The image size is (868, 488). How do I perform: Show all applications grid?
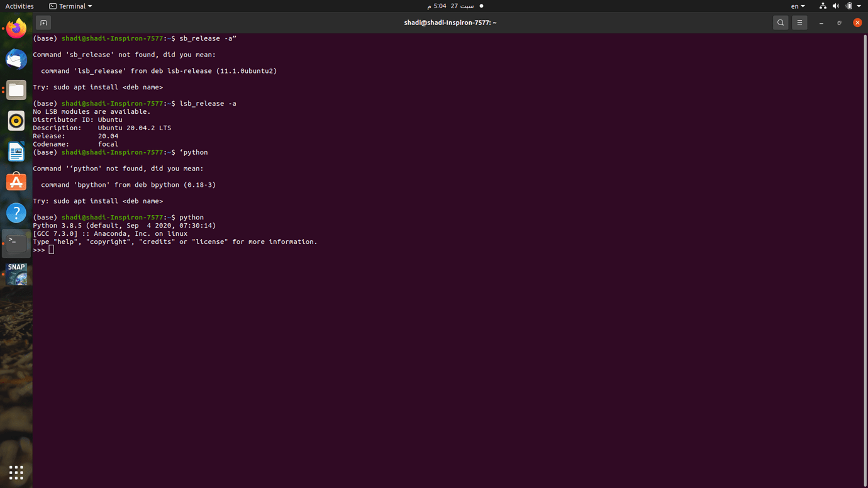(x=16, y=472)
